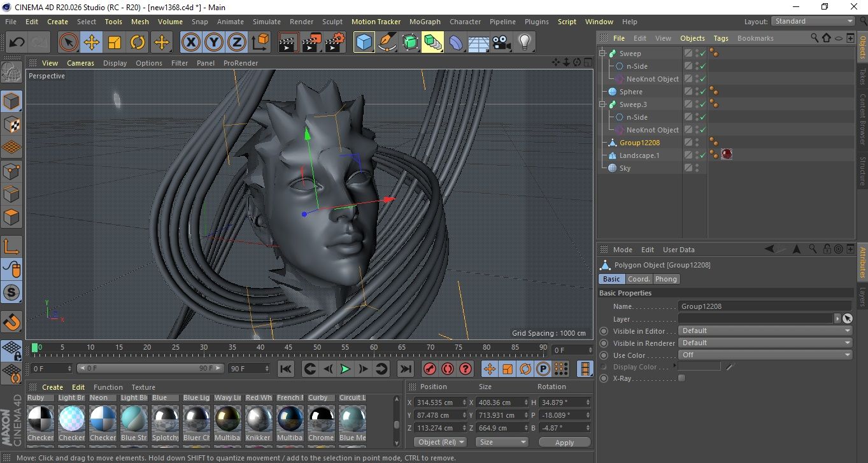The height and width of the screenshot is (463, 868).
Task: Click Render View clapperboard icon
Action: click(289, 43)
